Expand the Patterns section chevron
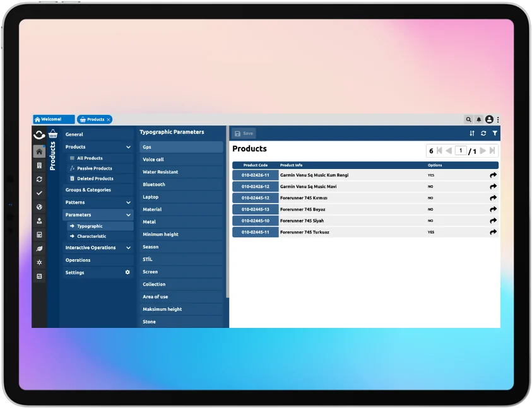This screenshot has height=408, width=532. point(128,202)
